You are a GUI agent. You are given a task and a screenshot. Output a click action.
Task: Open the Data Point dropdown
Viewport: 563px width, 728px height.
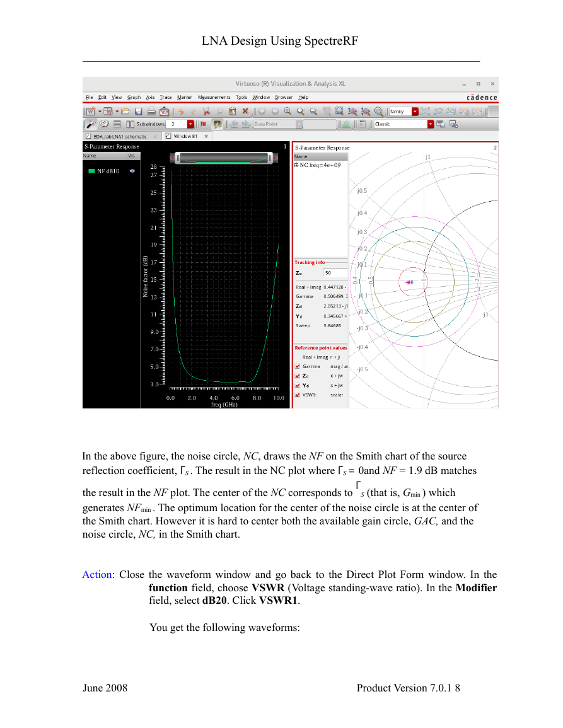(299, 124)
